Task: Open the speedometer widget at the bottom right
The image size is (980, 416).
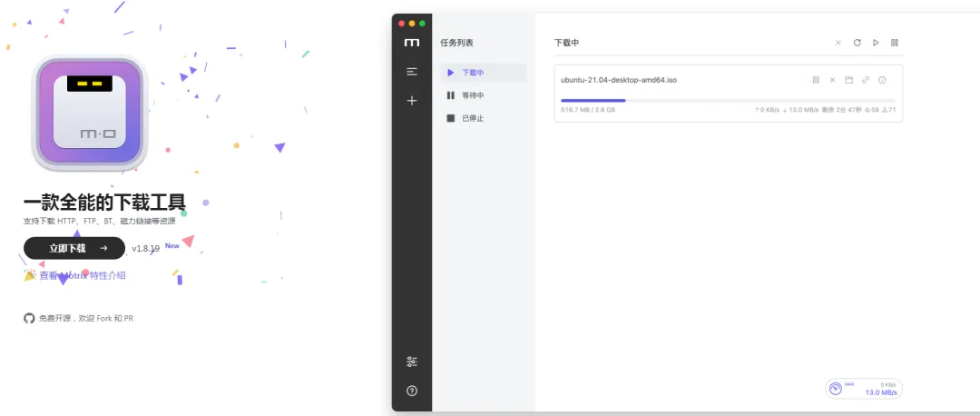Action: (x=864, y=389)
